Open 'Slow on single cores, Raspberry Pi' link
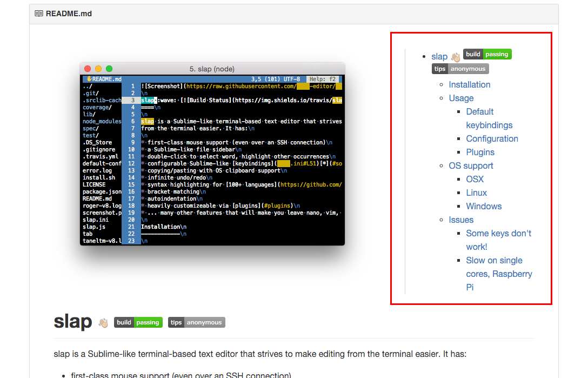Image resolution: width=588 pixels, height=378 pixels. (x=499, y=274)
